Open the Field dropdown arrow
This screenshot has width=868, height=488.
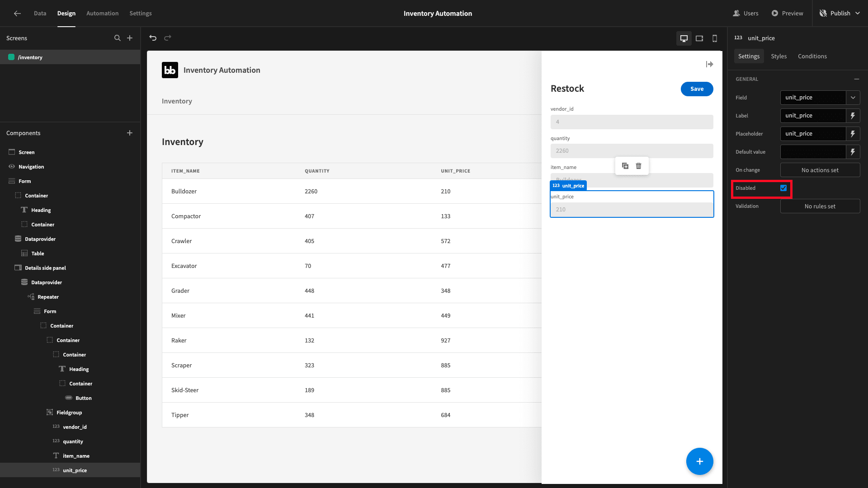pyautogui.click(x=853, y=98)
